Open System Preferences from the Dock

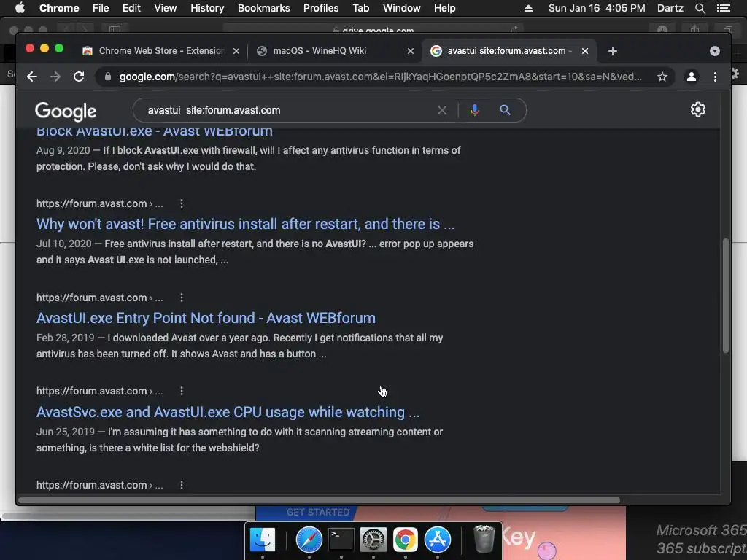tap(373, 540)
